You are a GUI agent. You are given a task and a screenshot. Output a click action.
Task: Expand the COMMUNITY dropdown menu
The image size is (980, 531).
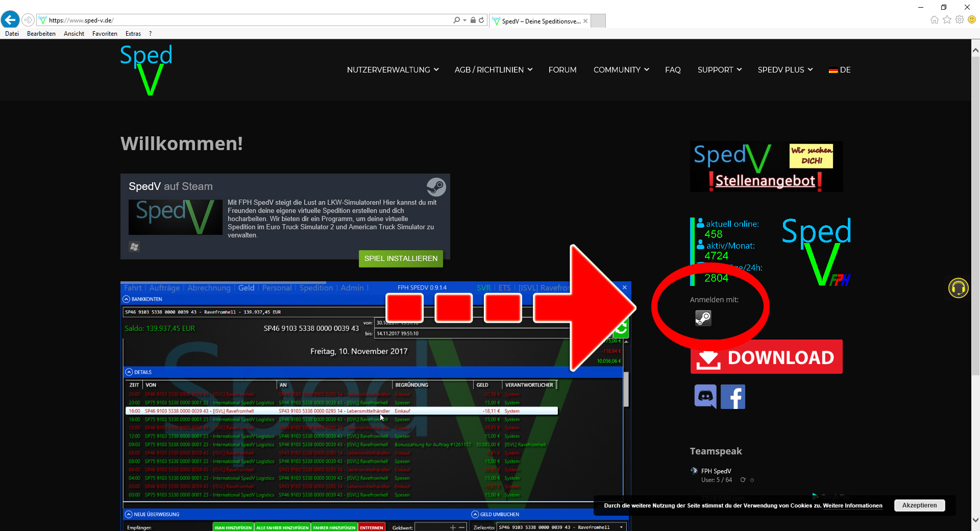621,70
